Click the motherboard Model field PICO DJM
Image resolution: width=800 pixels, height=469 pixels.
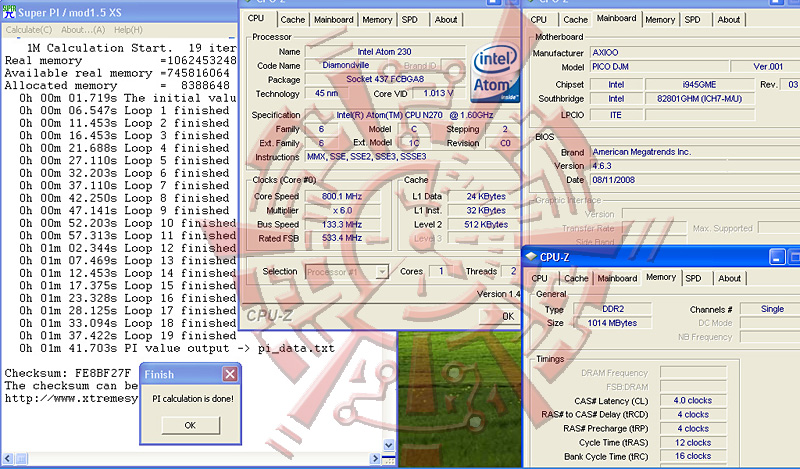pos(657,67)
